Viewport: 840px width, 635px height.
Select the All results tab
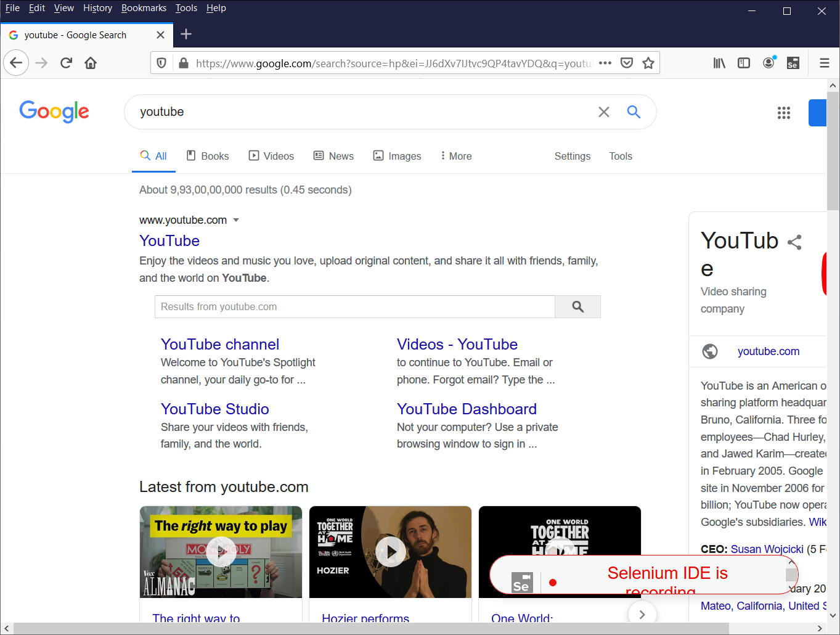tap(153, 156)
